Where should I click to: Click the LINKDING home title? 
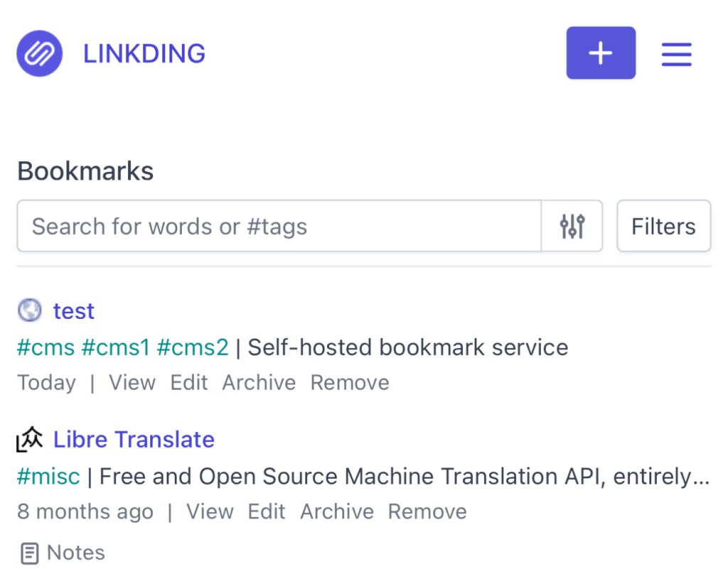pos(144,53)
